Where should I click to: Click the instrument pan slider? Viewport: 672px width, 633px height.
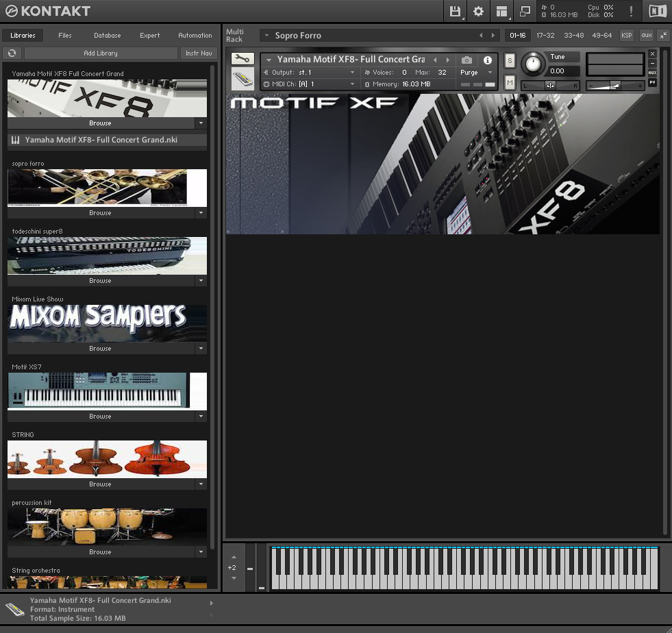click(x=550, y=86)
